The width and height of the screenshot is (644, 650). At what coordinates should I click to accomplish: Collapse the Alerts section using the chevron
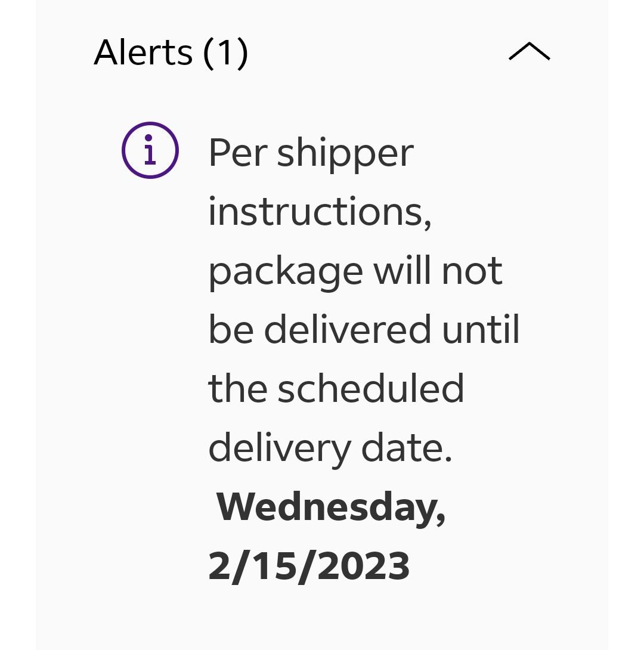(529, 51)
